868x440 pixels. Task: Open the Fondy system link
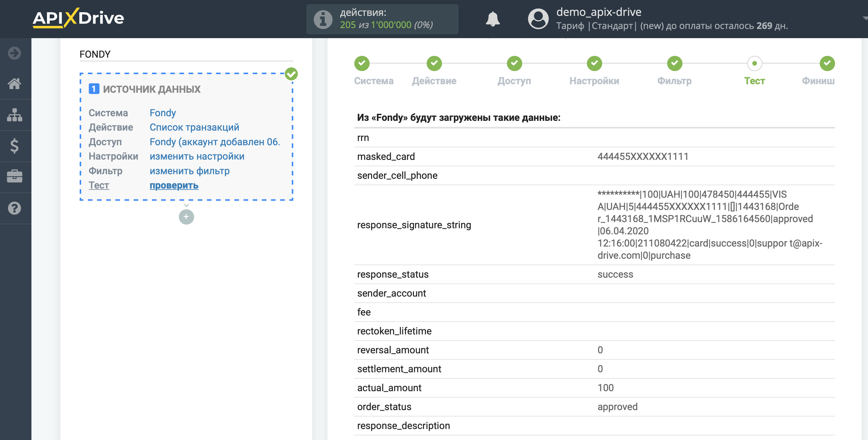click(163, 113)
